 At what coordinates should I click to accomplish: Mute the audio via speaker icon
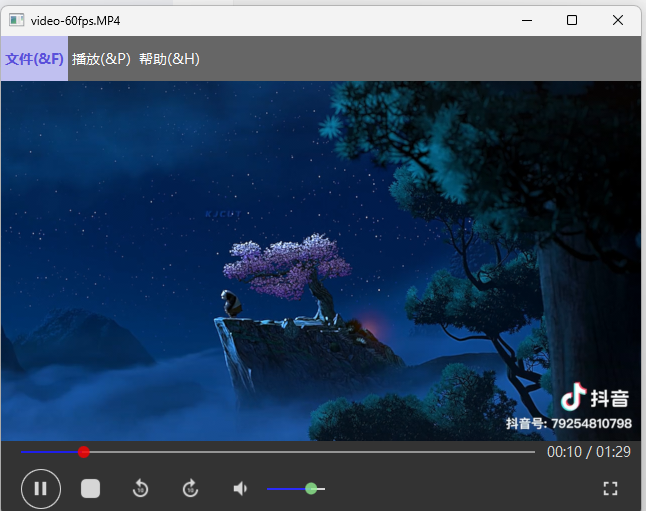[x=240, y=489]
